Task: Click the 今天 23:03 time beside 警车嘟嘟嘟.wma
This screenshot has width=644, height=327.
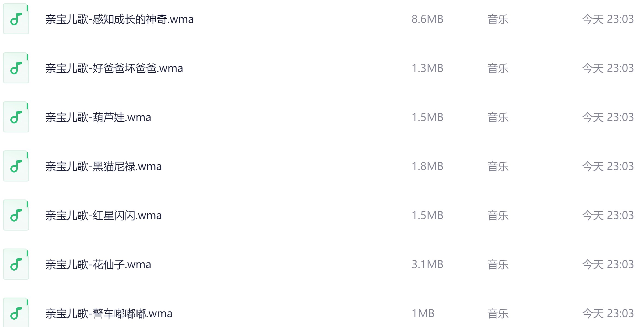Action: [608, 313]
